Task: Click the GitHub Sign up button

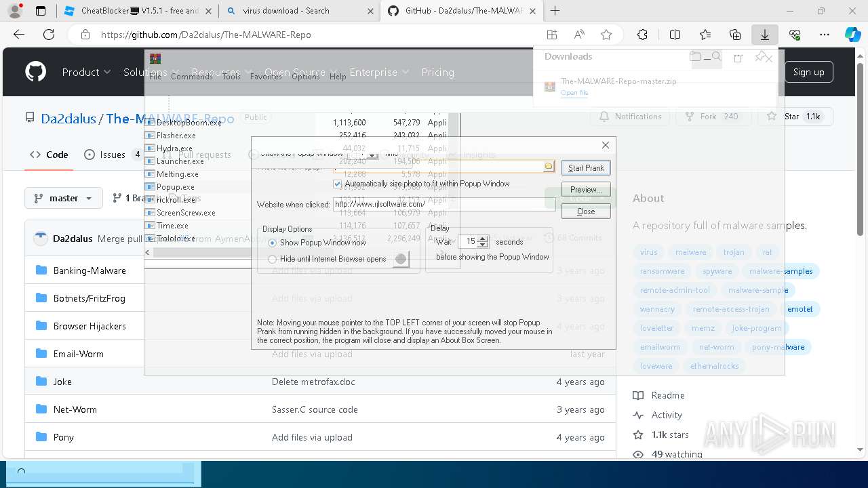Action: pos(809,72)
